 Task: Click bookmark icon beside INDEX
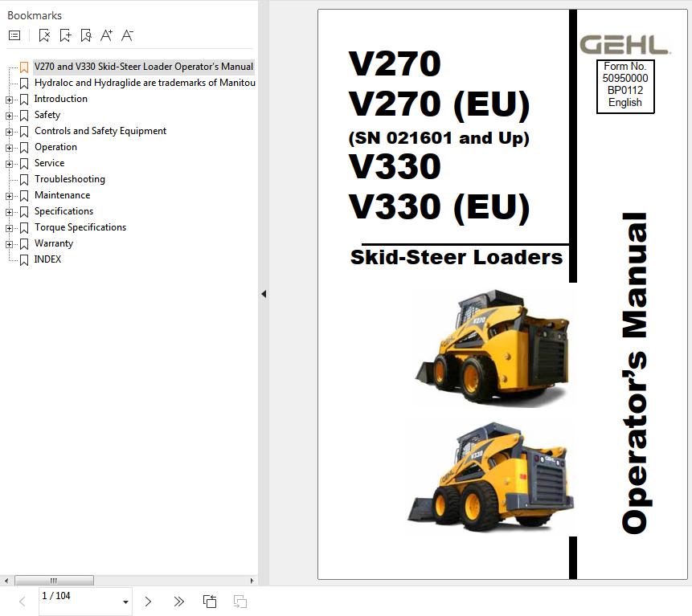(24, 259)
